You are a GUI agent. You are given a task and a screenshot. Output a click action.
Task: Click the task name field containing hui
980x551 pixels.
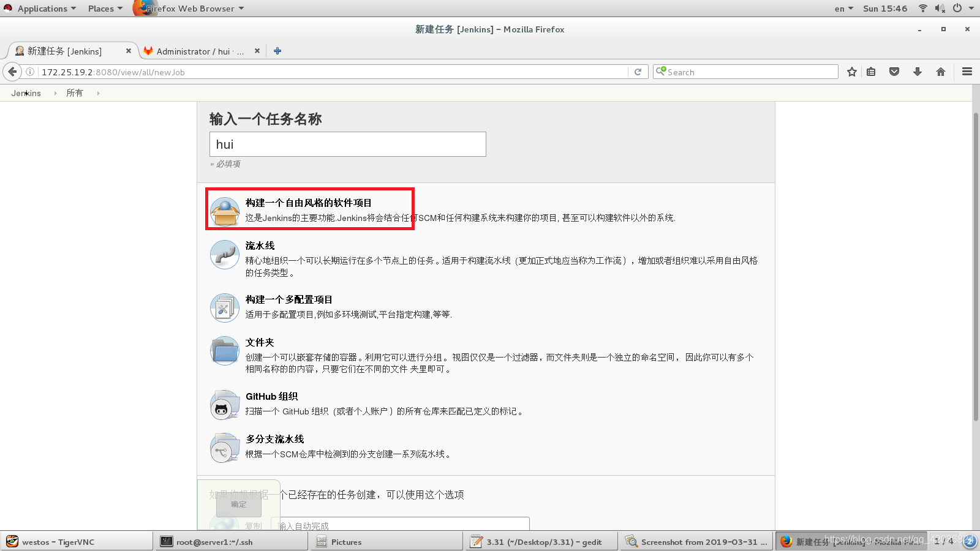pyautogui.click(x=347, y=144)
